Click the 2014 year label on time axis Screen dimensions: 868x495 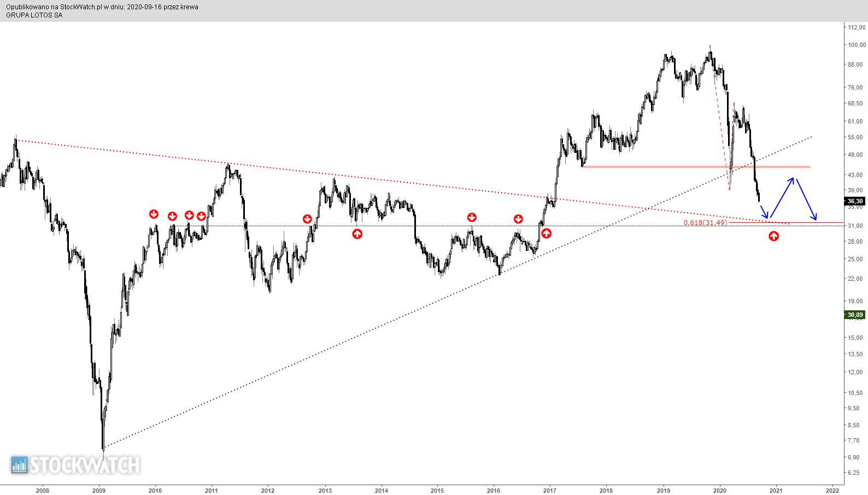(382, 490)
